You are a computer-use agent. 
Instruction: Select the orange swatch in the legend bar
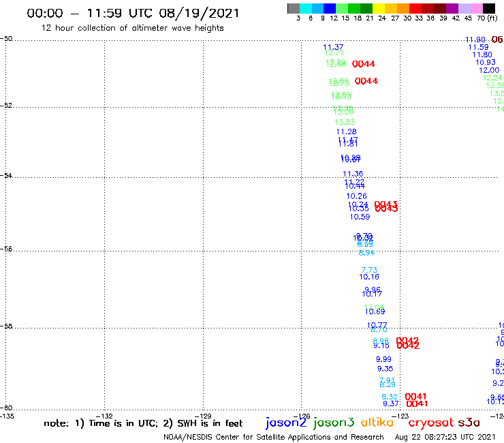pos(403,8)
